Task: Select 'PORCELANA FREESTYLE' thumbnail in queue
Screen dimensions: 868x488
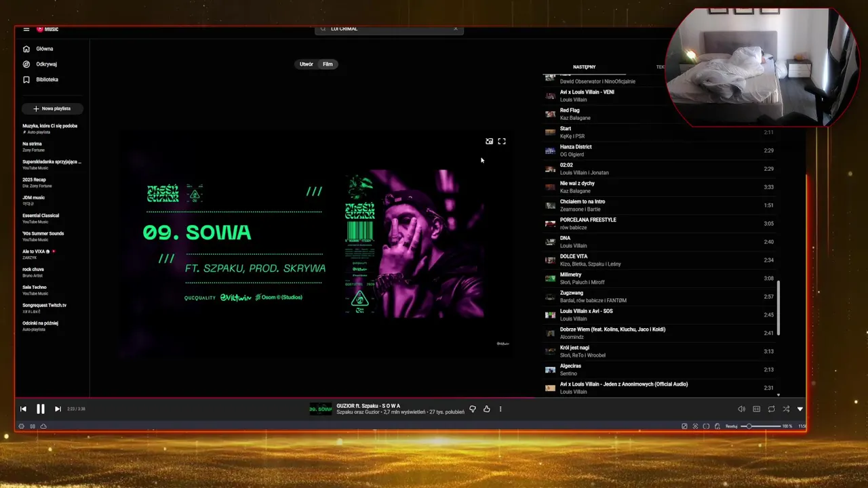Action: pyautogui.click(x=550, y=224)
